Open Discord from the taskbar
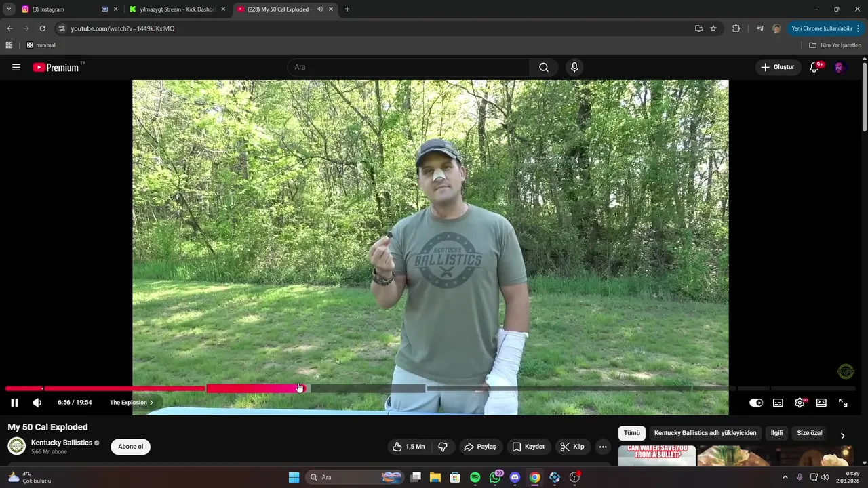Image resolution: width=868 pixels, height=488 pixels. 515,477
